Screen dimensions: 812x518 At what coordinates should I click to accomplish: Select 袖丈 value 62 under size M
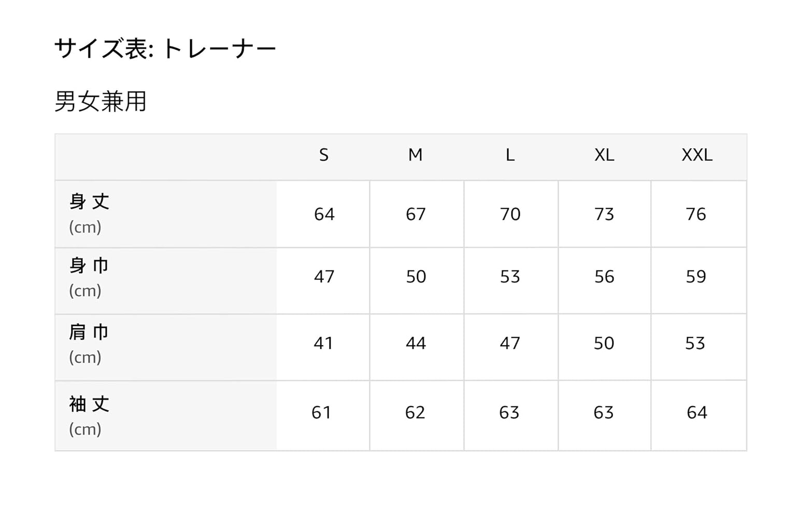point(415,412)
